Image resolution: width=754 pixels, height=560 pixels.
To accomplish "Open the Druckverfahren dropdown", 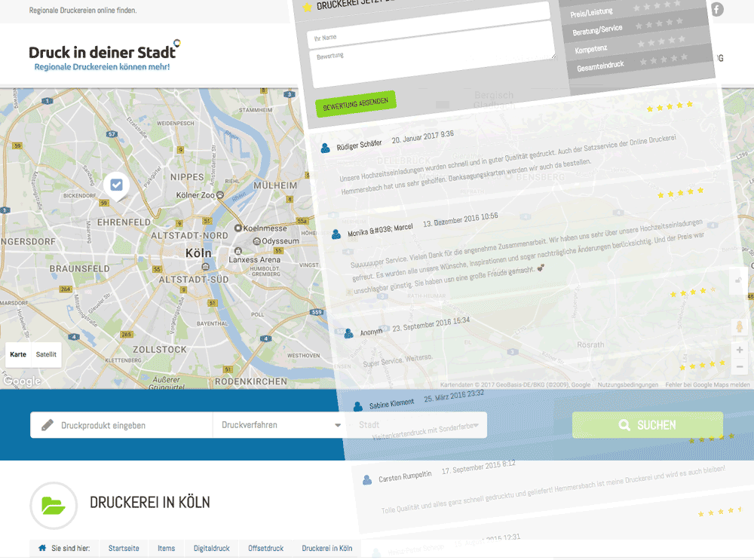I will [281, 425].
